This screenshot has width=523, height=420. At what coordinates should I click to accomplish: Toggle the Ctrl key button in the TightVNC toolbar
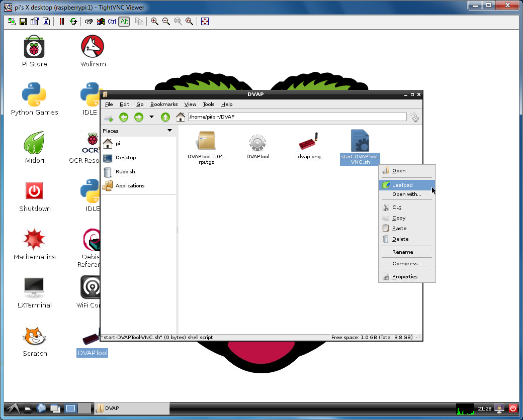coord(112,22)
